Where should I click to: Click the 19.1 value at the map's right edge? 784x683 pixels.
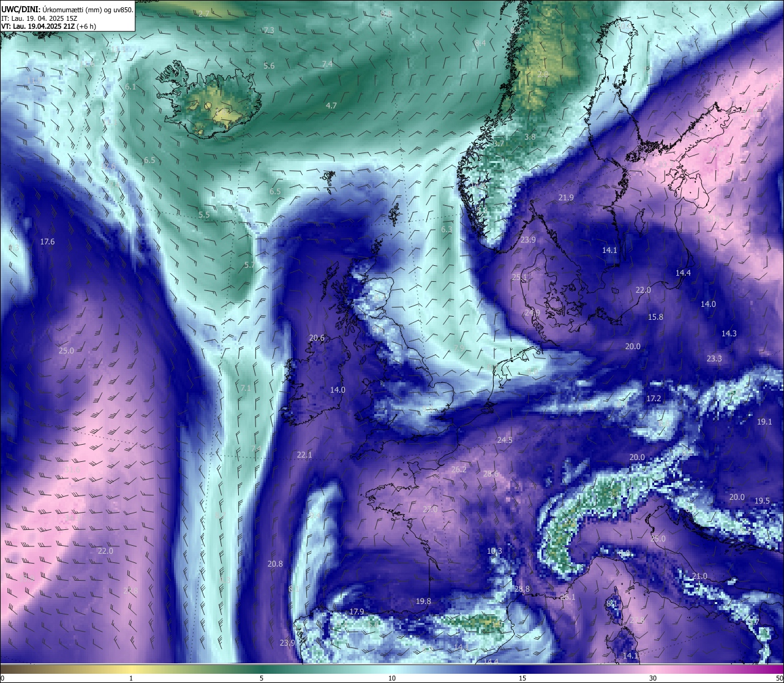pos(764,422)
